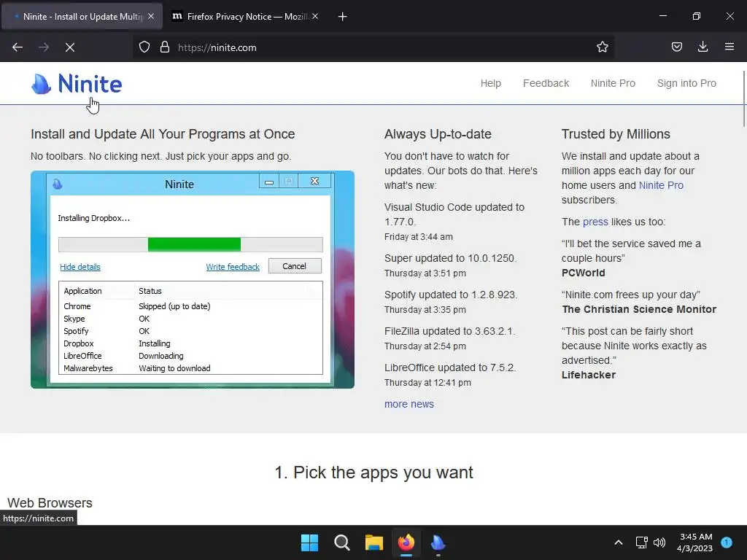Click the Firefox icon in the taskbar
Viewport: 747px width, 560px height.
pyautogui.click(x=406, y=542)
